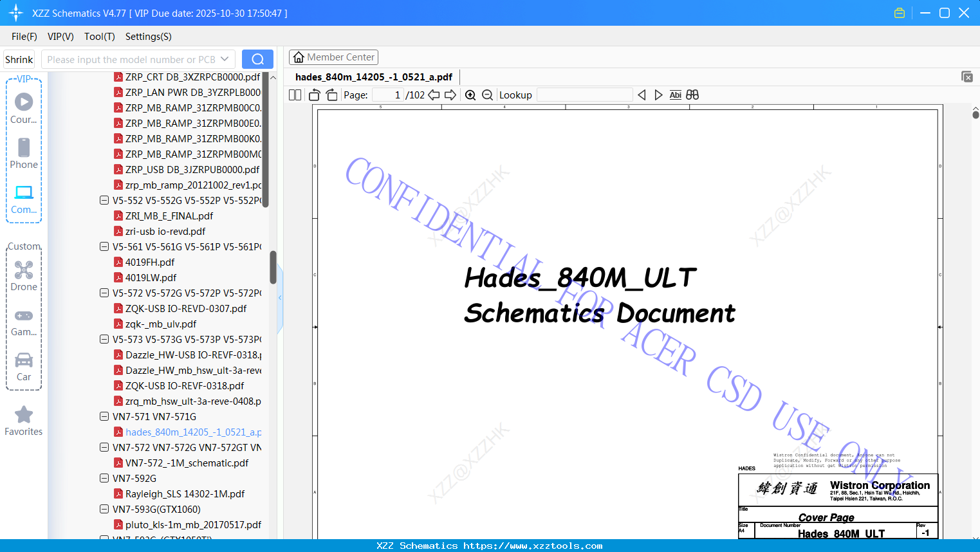Rotate the schematic page clockwise

[x=331, y=95]
